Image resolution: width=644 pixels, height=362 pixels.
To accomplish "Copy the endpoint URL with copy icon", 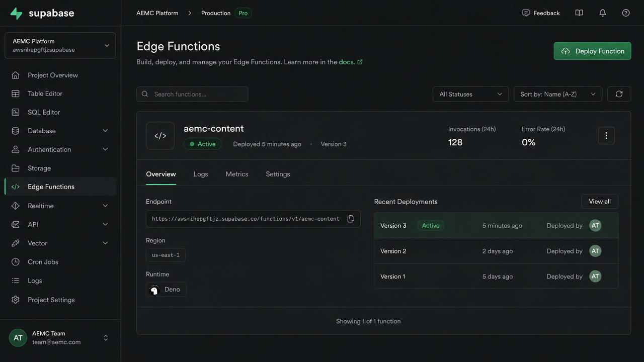I will click(351, 219).
